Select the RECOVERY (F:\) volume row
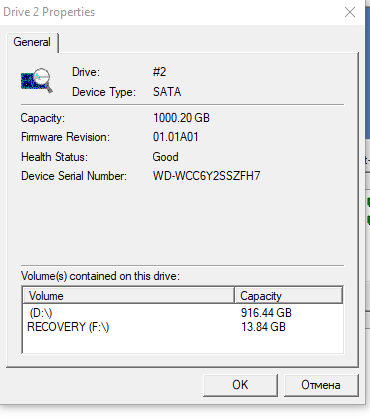Viewport: 370px width, 418px height. 182,327
